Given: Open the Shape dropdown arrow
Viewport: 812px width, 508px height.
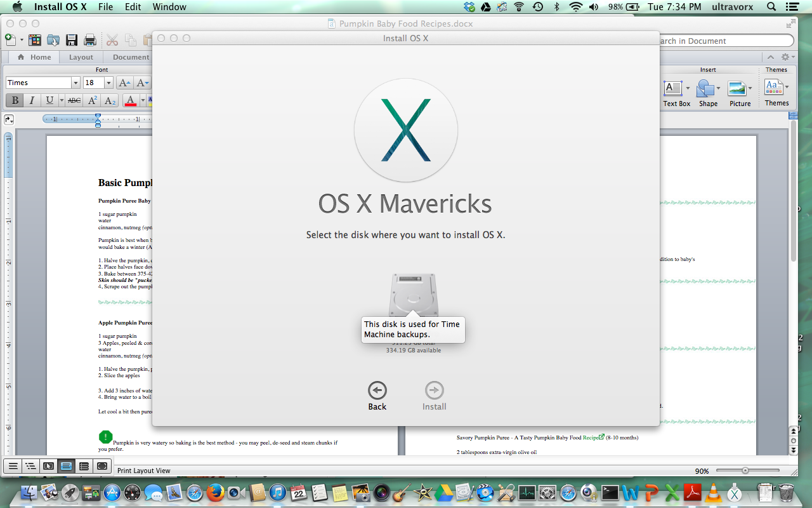Looking at the screenshot, I should tap(719, 88).
